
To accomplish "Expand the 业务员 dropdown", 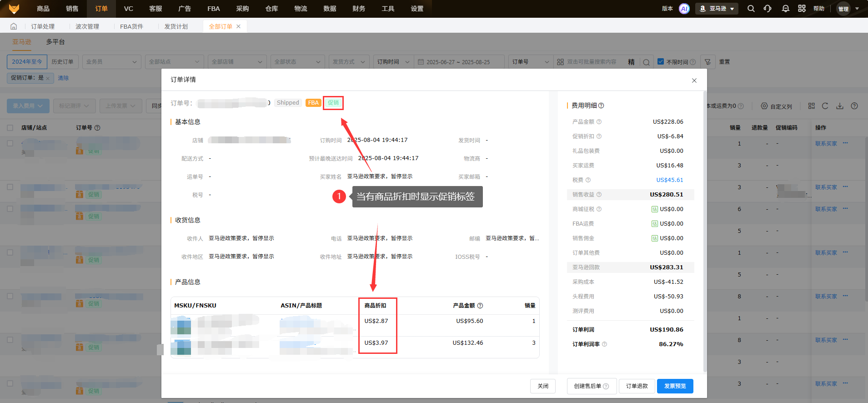I will click(112, 62).
